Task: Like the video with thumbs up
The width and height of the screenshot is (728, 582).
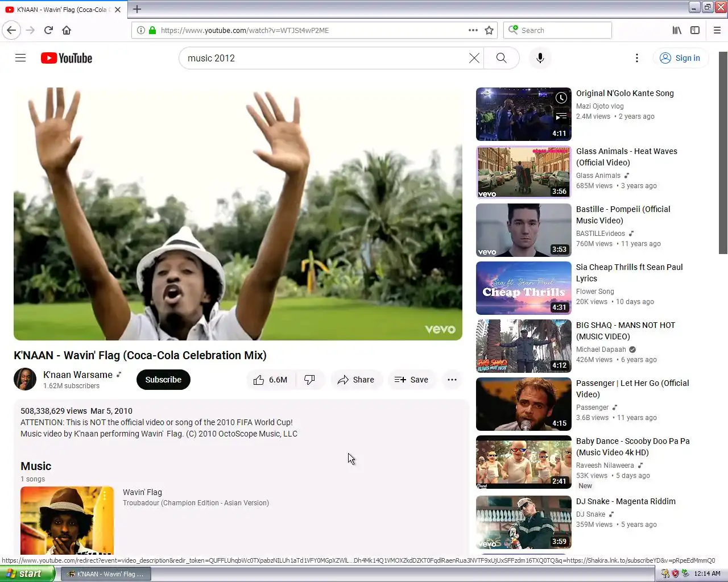Action: (271, 380)
